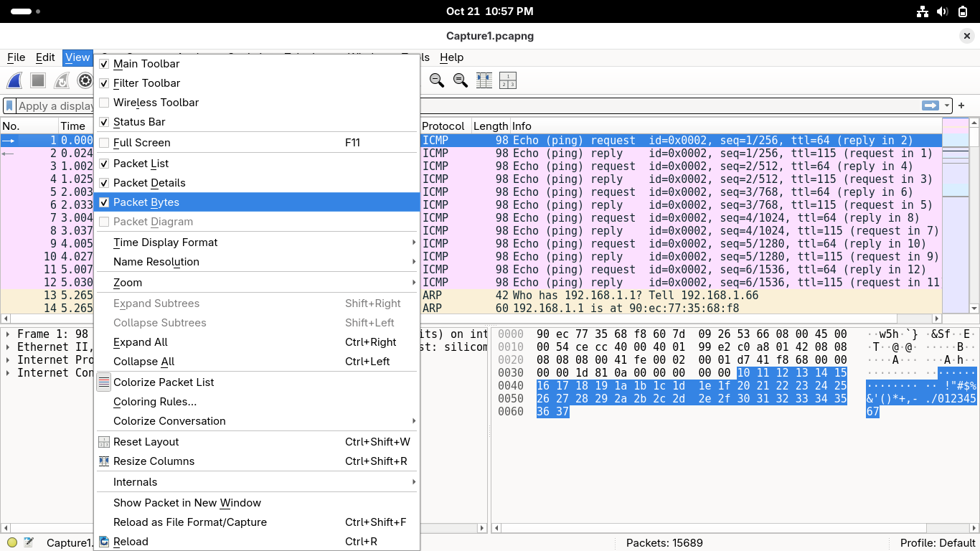Click the resize columns toolbar icon
980x551 pixels.
click(484, 80)
